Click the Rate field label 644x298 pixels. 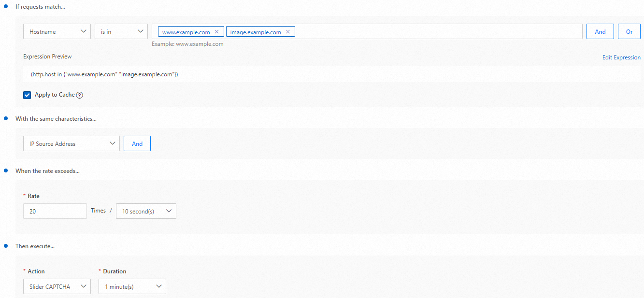click(33, 196)
